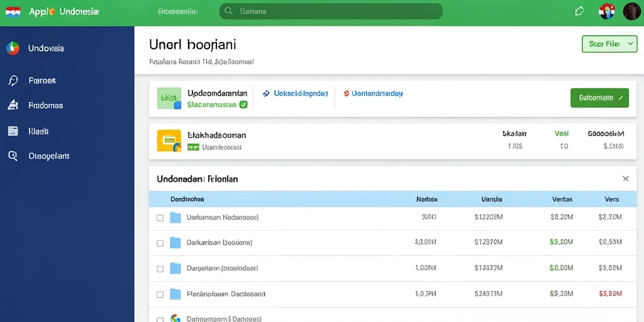Open Nladit in the sidebar
Screen dimensions: 644x322
point(38,131)
